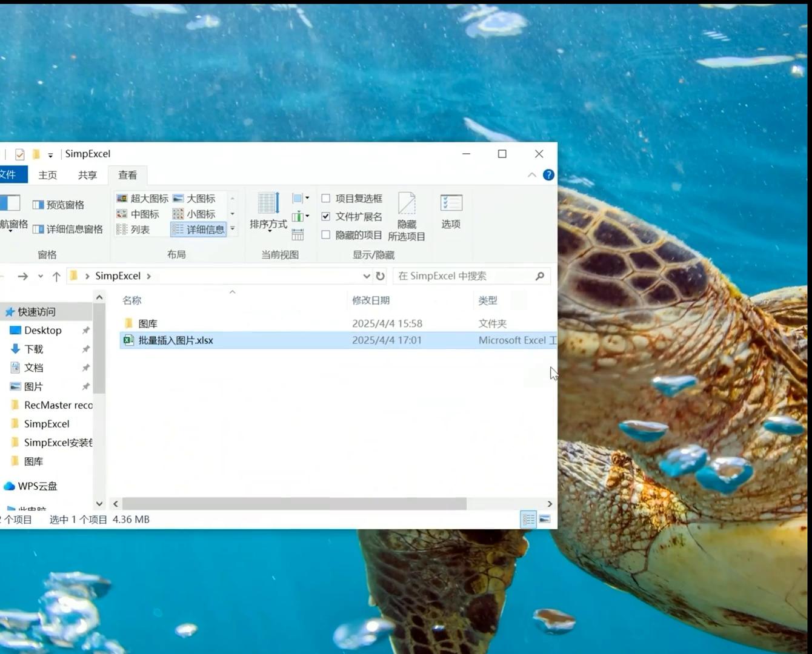Click Hide selected items (隐藏所选项目) icon
812x654 pixels.
click(x=407, y=216)
